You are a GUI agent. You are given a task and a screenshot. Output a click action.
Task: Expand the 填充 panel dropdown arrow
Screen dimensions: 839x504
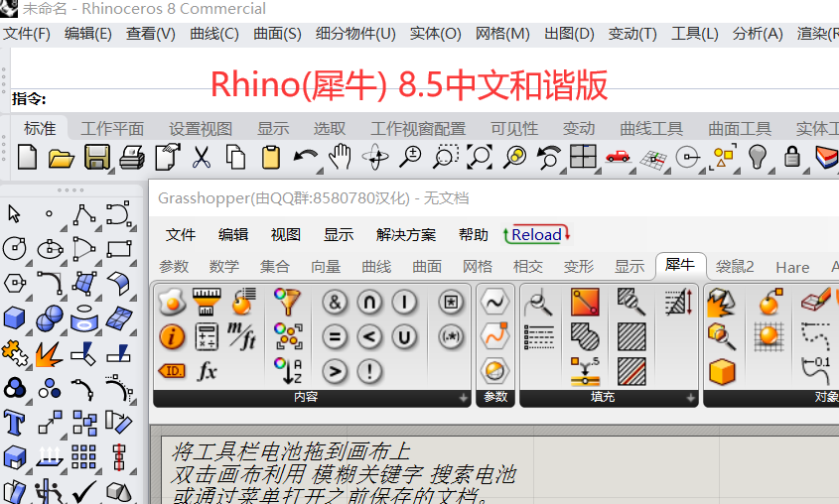tap(691, 398)
